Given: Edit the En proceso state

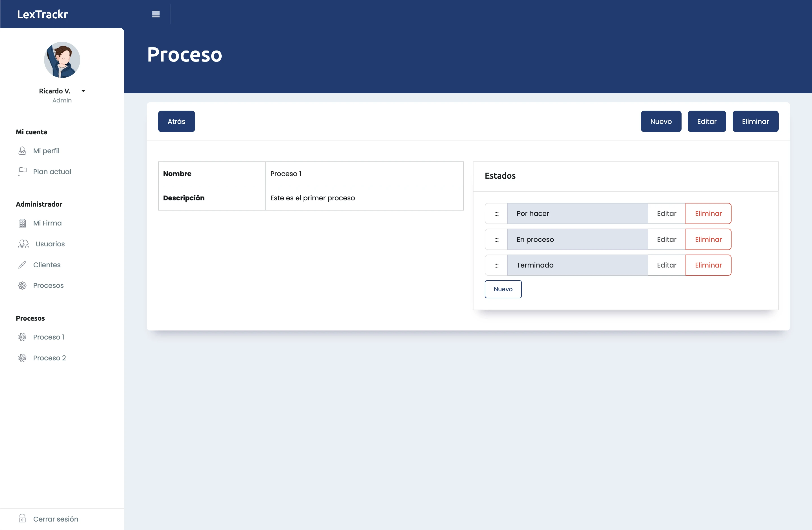Looking at the screenshot, I should pos(666,239).
